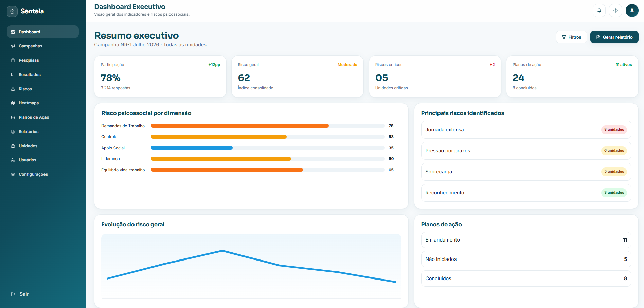The height and width of the screenshot is (308, 644).
Task: Click the Sair logout arrow icon
Action: click(13, 294)
